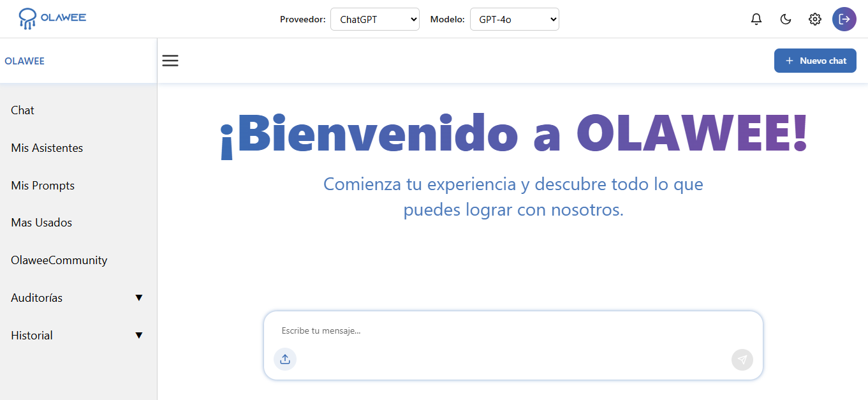Open Mis Asistentes in sidebar
Viewport: 868px width, 400px height.
[47, 148]
